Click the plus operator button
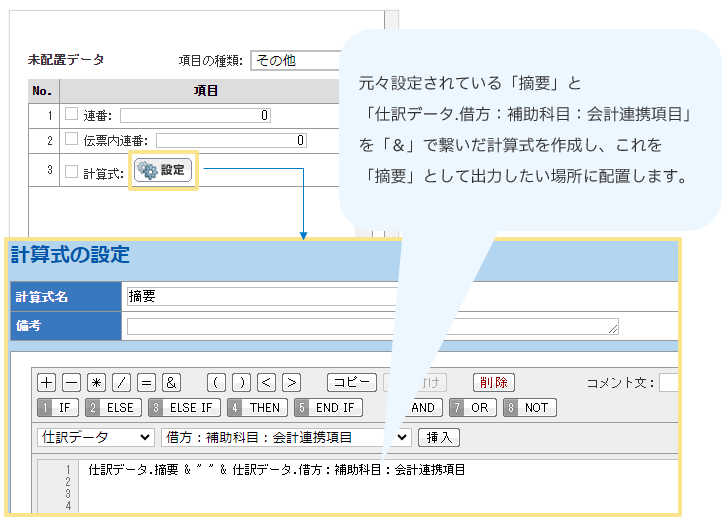This screenshot has height=521, width=728. 46,382
